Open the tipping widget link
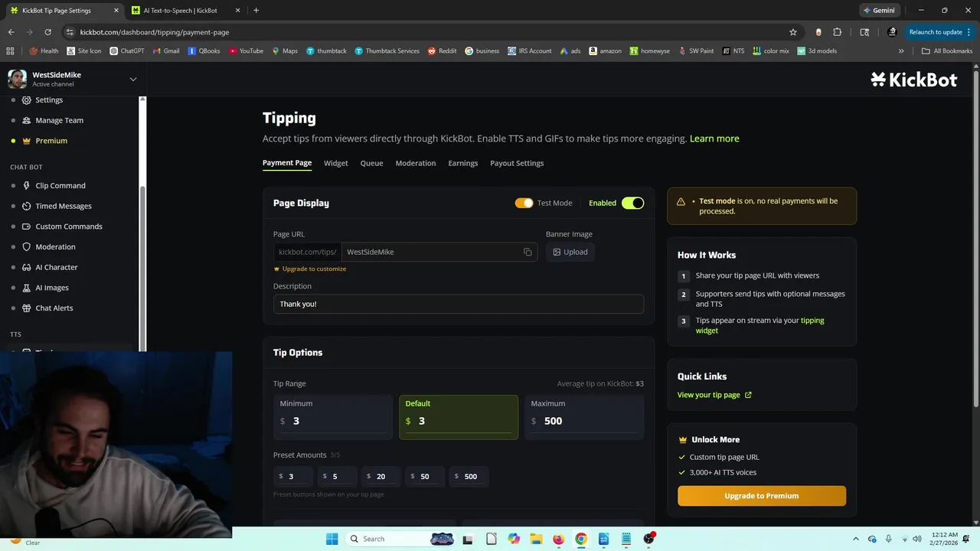 coord(759,325)
